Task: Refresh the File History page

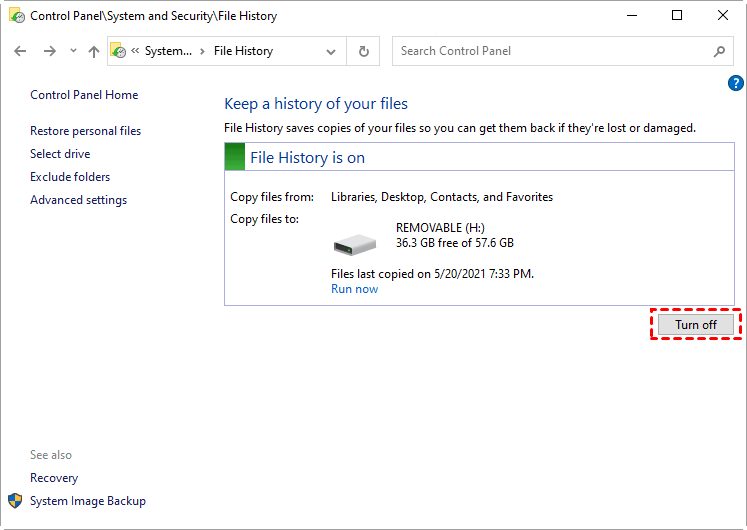Action: point(363,52)
